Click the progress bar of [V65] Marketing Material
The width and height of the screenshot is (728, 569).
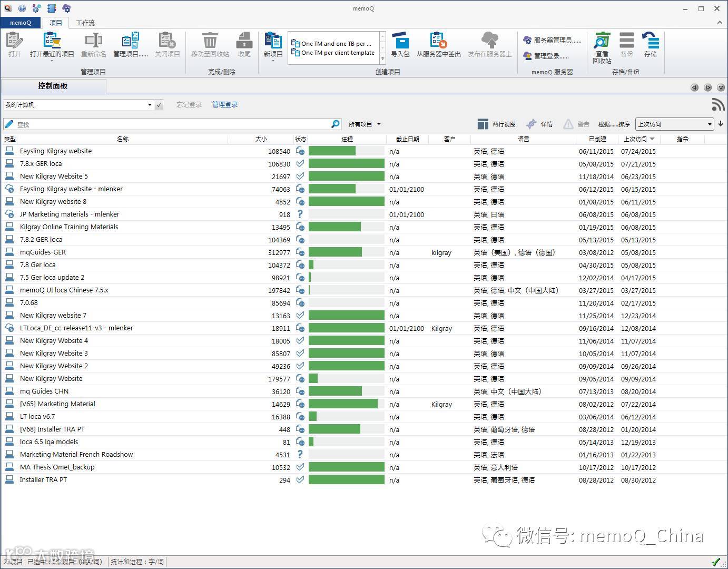[x=347, y=404]
